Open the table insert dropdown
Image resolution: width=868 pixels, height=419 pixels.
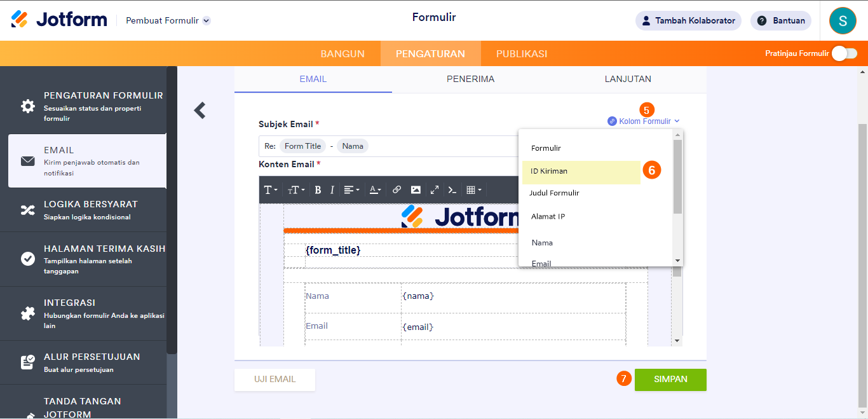[x=474, y=189]
